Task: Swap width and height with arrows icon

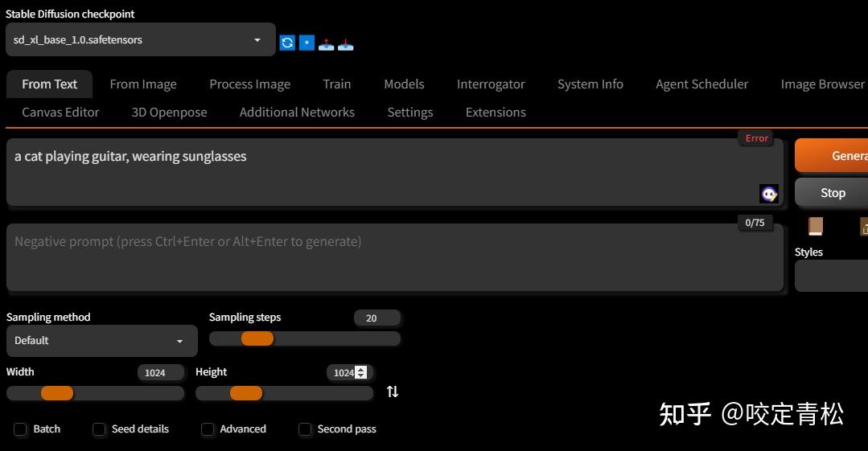Action: pos(393,392)
